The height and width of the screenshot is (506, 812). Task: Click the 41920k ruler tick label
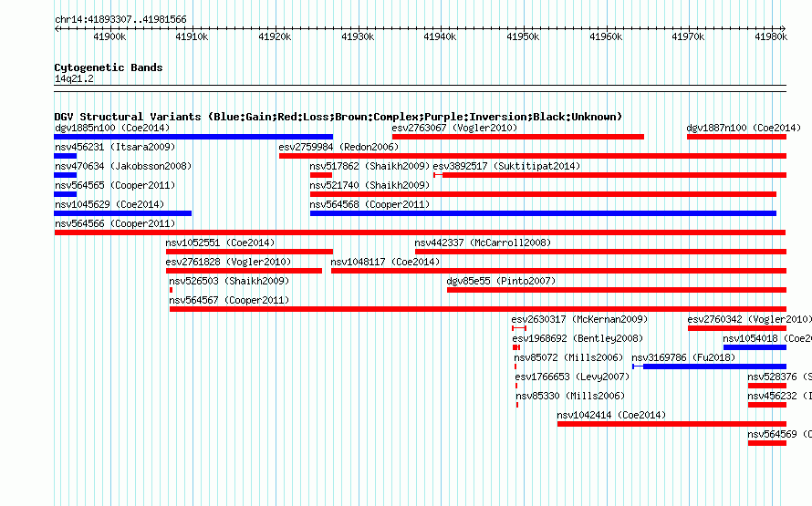pyautogui.click(x=275, y=36)
